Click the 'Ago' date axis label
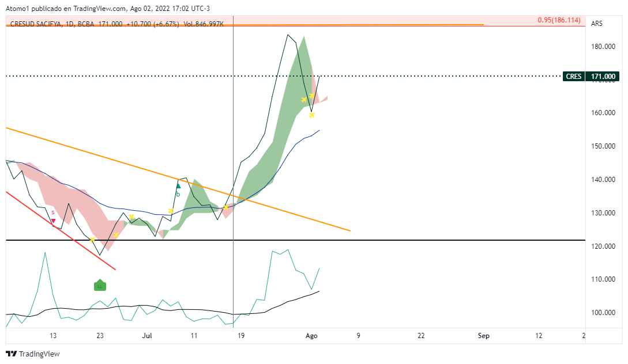 tap(311, 336)
